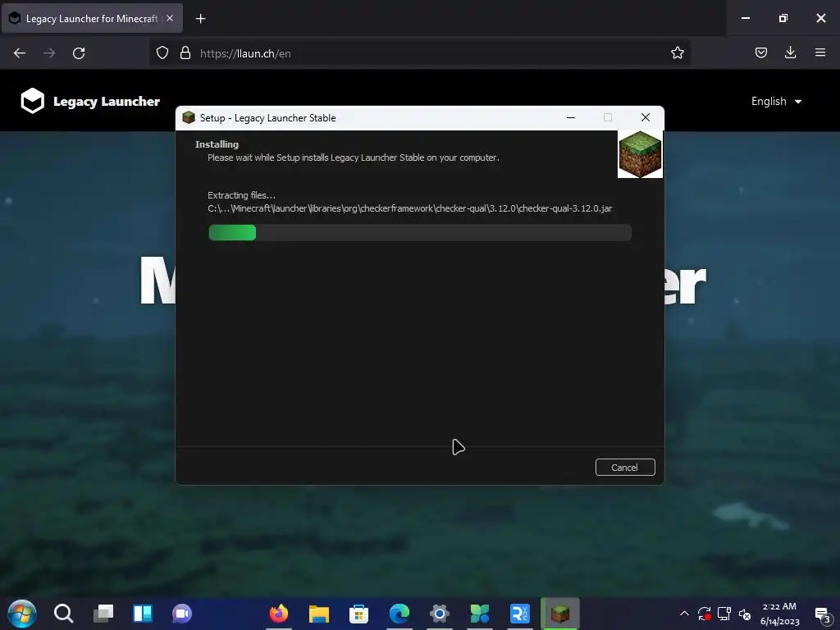Open the Firefox application menu

[x=819, y=52]
